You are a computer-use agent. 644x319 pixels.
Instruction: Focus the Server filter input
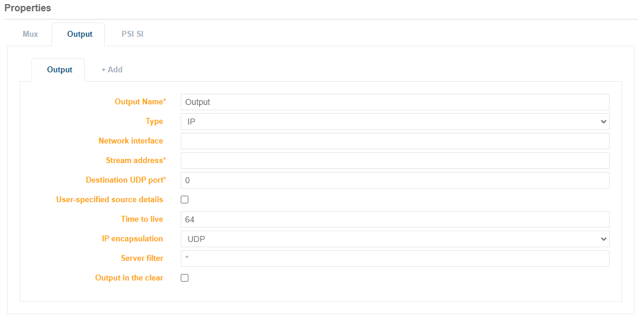[x=395, y=259]
